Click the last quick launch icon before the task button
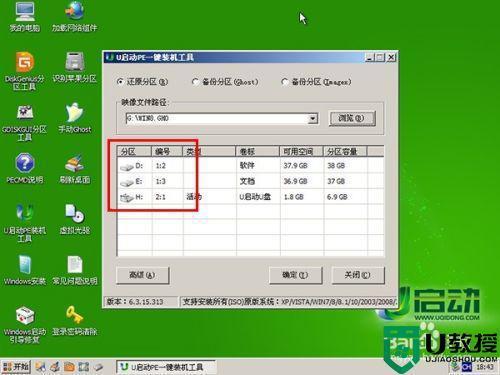The height and width of the screenshot is (375, 500). click(98, 367)
